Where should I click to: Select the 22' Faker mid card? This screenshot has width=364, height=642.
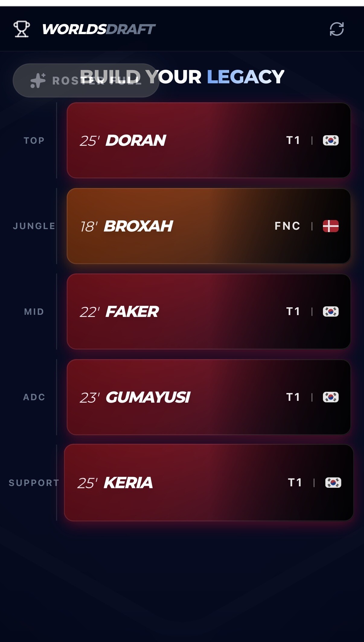pos(209,311)
